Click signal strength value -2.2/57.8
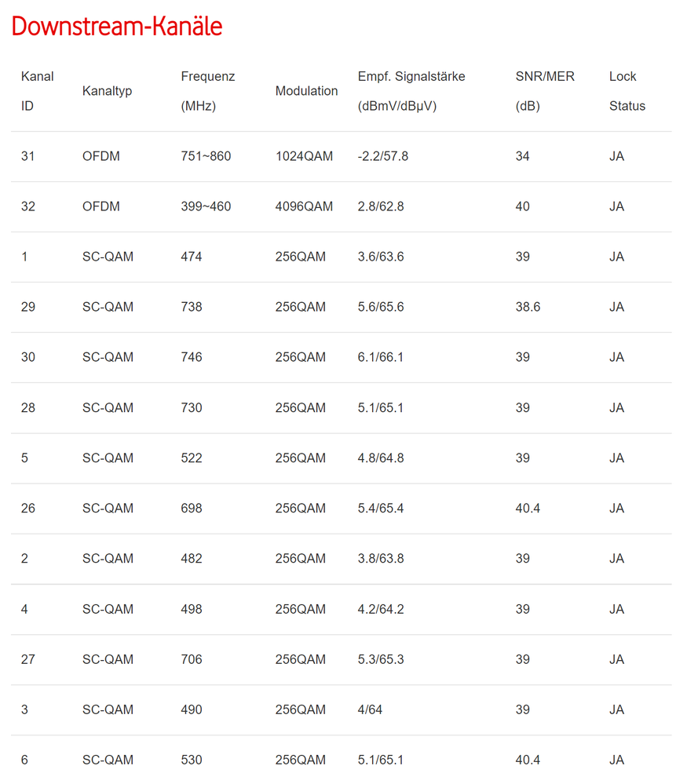 point(383,156)
